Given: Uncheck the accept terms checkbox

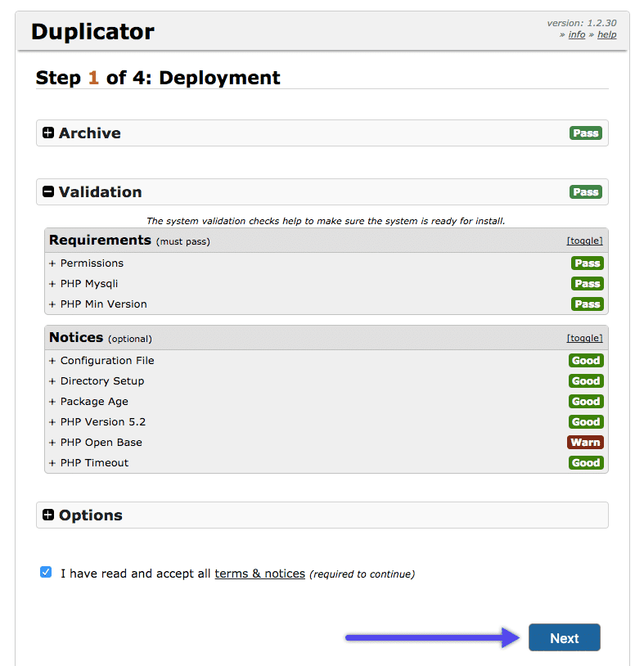Looking at the screenshot, I should point(46,572).
